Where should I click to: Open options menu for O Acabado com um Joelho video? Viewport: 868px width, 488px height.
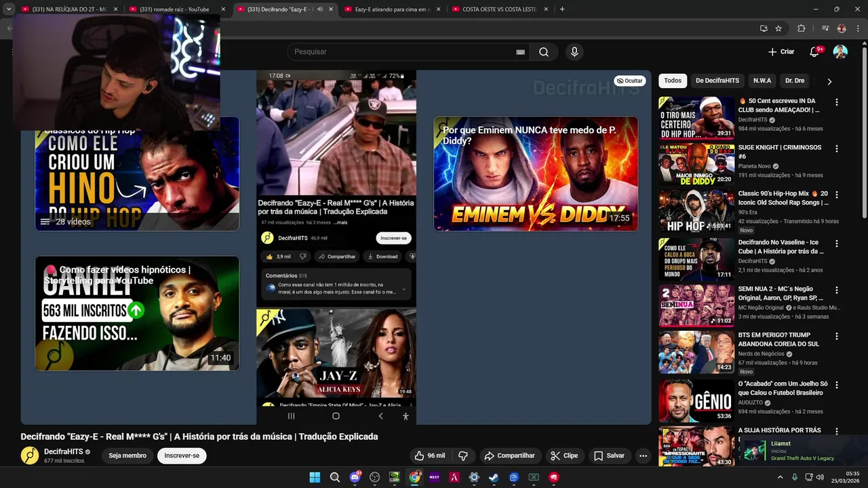click(837, 385)
